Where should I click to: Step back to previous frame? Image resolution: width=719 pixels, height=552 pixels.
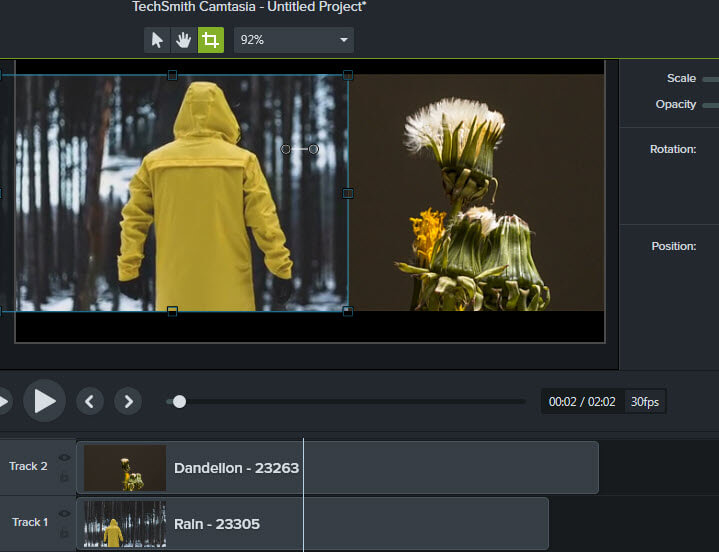tap(90, 402)
